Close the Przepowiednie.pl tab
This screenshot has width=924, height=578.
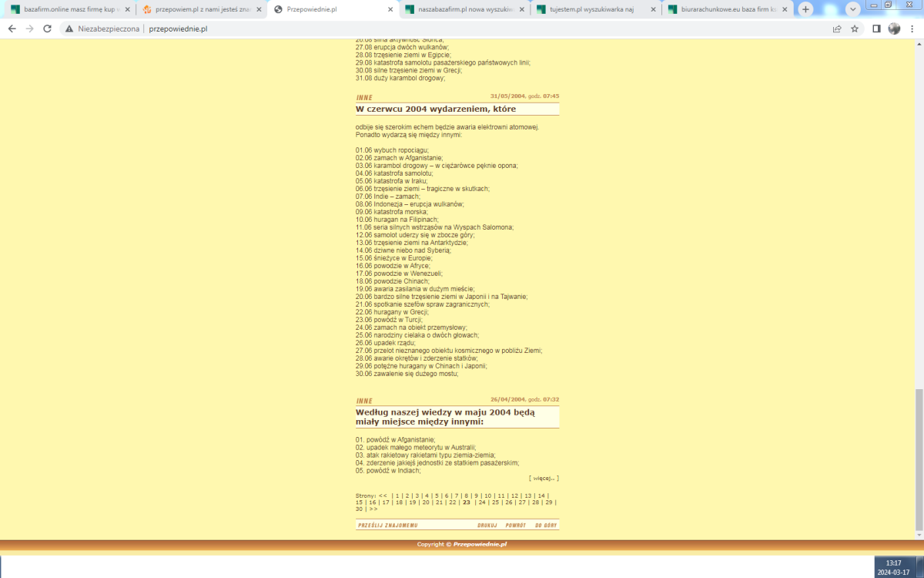(387, 9)
